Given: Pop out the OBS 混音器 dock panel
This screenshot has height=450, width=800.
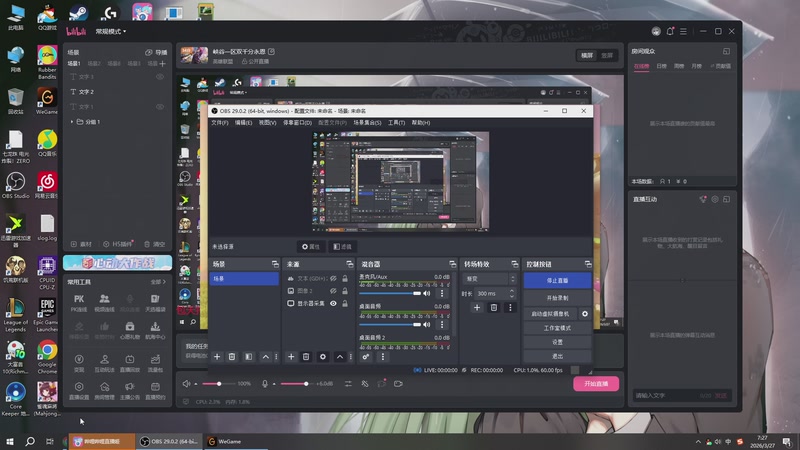Looking at the screenshot, I should [453, 264].
